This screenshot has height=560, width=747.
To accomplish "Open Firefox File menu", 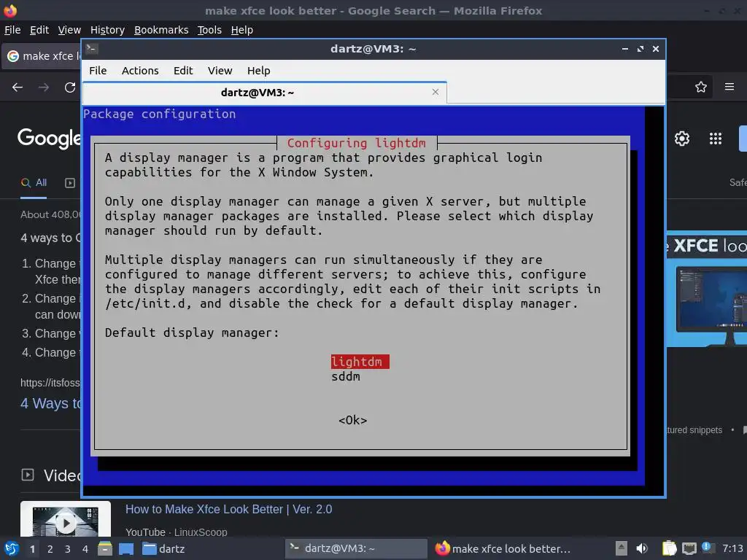I will click(x=12, y=30).
